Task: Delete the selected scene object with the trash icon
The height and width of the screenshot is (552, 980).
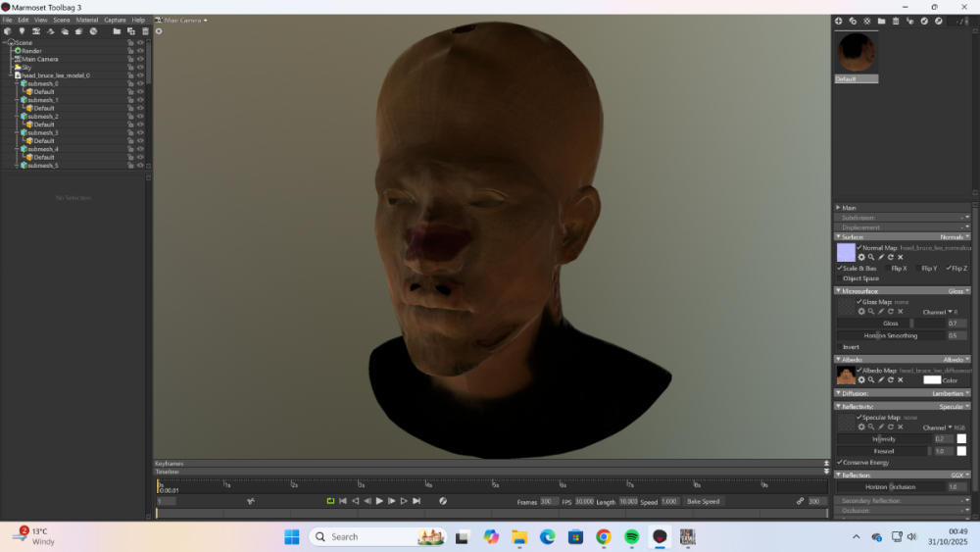Action: point(146,31)
